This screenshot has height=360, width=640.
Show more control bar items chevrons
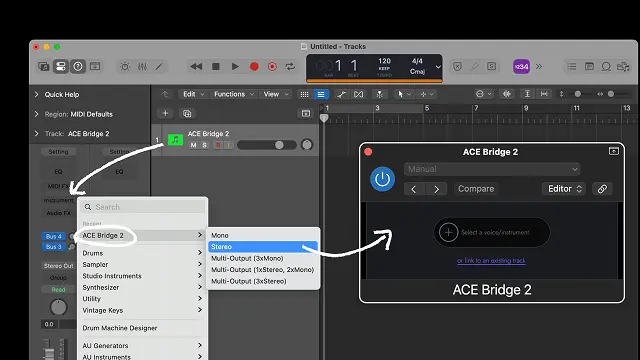click(x=539, y=67)
